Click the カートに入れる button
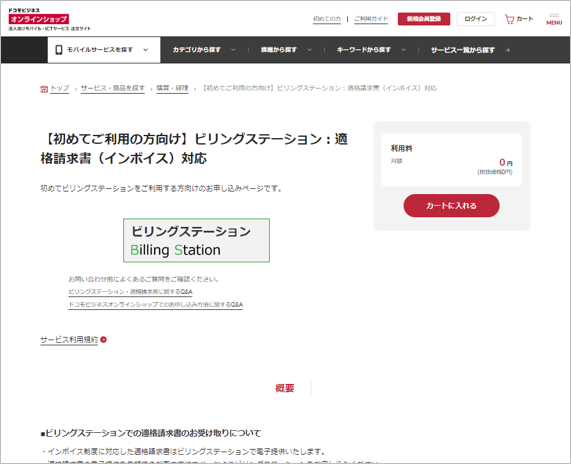 pos(451,206)
